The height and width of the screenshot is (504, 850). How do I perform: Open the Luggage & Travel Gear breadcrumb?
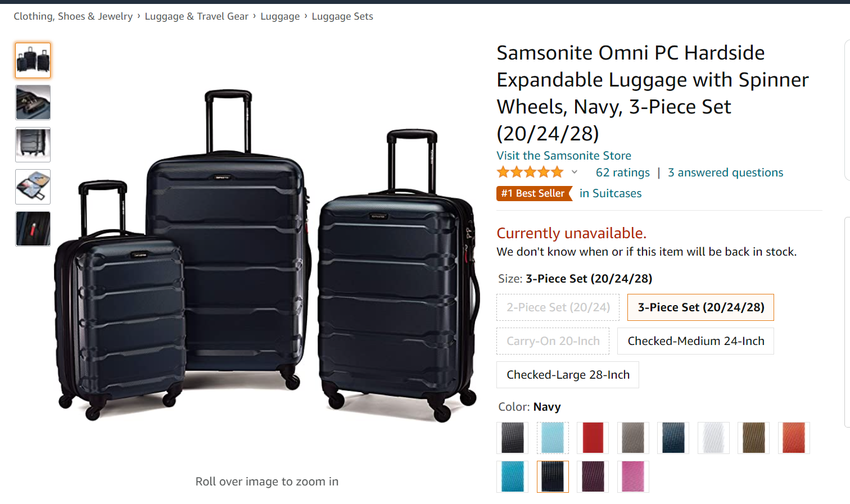(196, 16)
